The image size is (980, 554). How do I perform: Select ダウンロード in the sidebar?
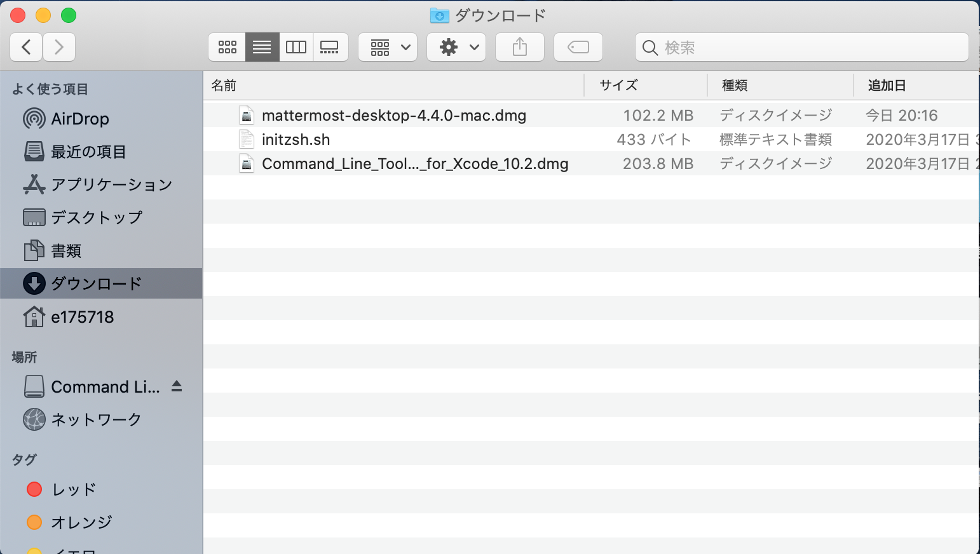click(97, 284)
